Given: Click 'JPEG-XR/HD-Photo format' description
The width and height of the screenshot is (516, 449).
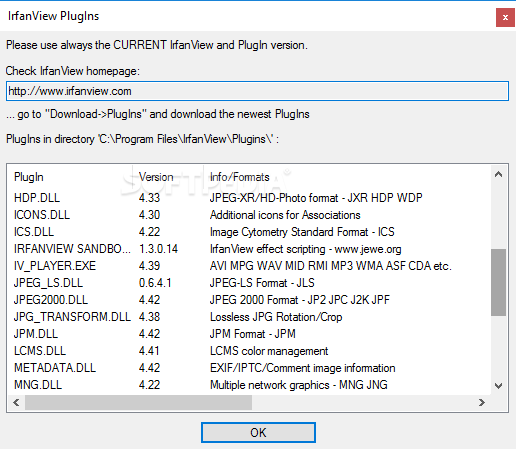Looking at the screenshot, I should click(x=316, y=198).
